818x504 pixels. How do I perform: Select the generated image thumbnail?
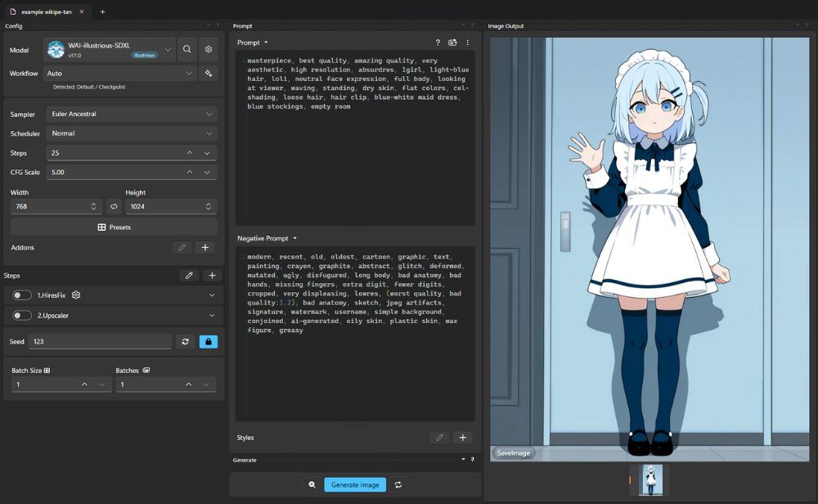click(x=650, y=480)
